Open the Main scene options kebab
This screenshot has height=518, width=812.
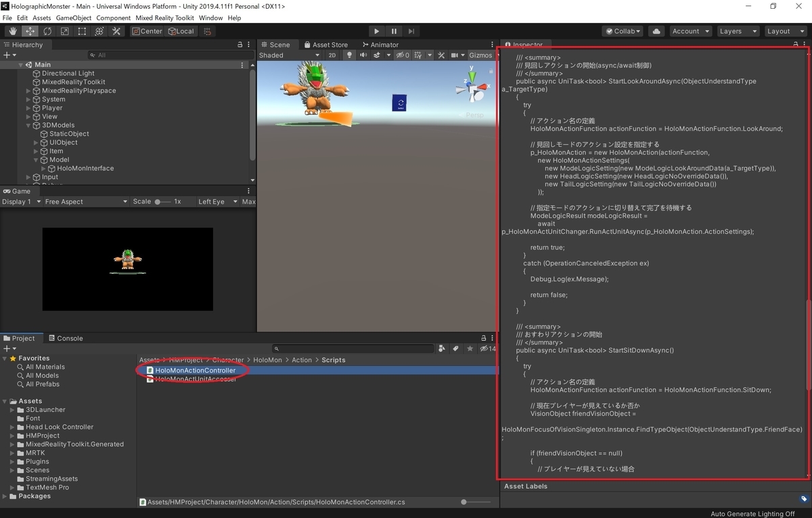[242, 65]
